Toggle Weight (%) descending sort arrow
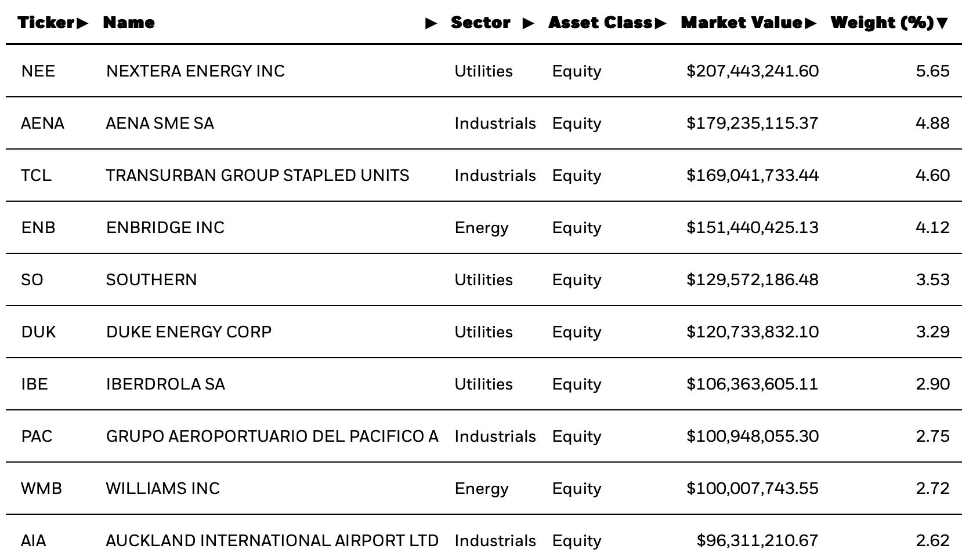The height and width of the screenshot is (560, 962). pyautogui.click(x=942, y=23)
